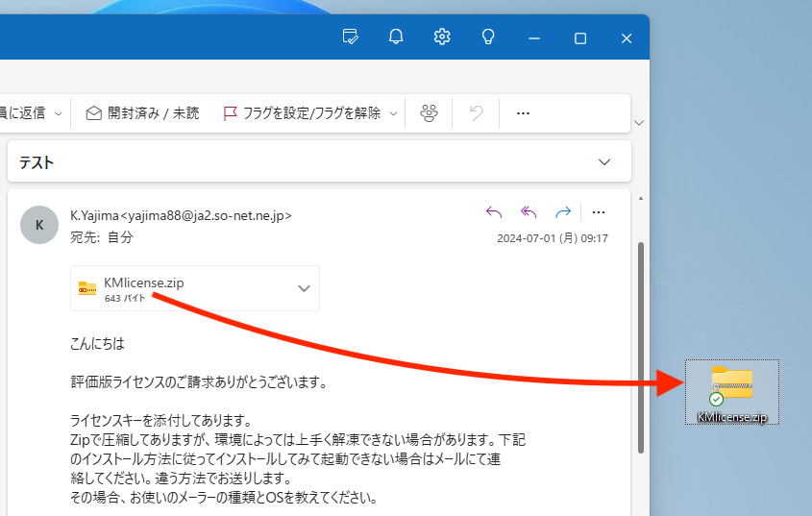Toggle フラグを設定/フラグを解除 flag
812x516 pixels.
[301, 113]
